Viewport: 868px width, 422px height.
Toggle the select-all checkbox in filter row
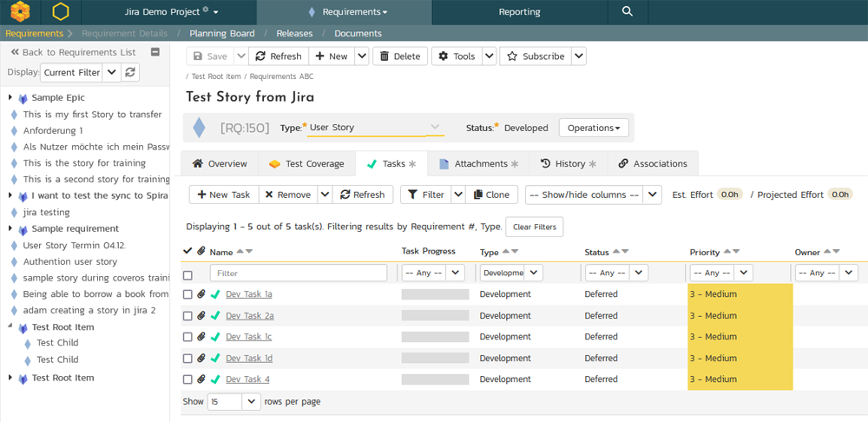(187, 274)
